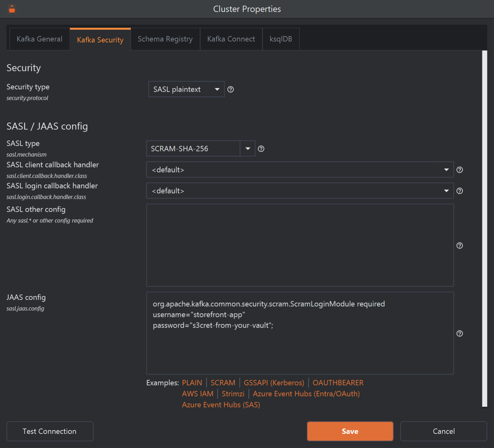494x448 pixels.
Task: Go to the Kafka Connect tab
Action: click(231, 39)
